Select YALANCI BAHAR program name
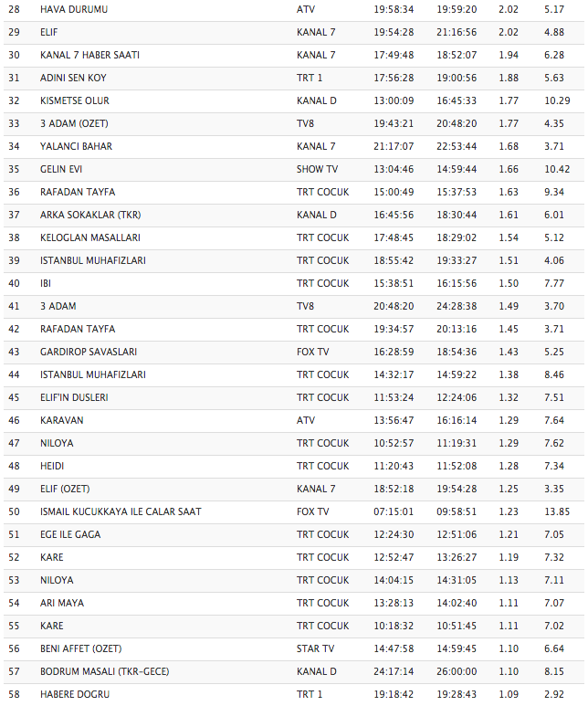 [x=76, y=146]
